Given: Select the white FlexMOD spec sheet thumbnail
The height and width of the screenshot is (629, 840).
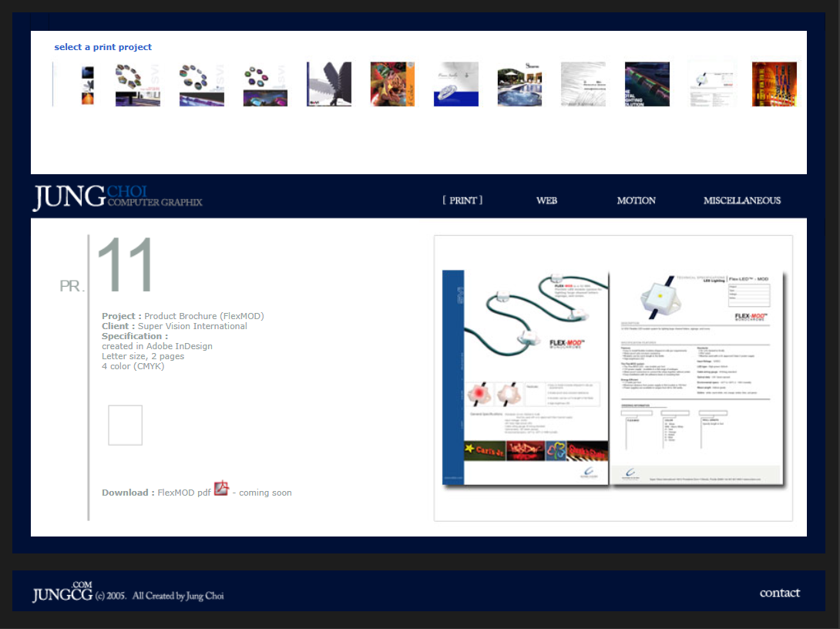Looking at the screenshot, I should click(x=711, y=84).
